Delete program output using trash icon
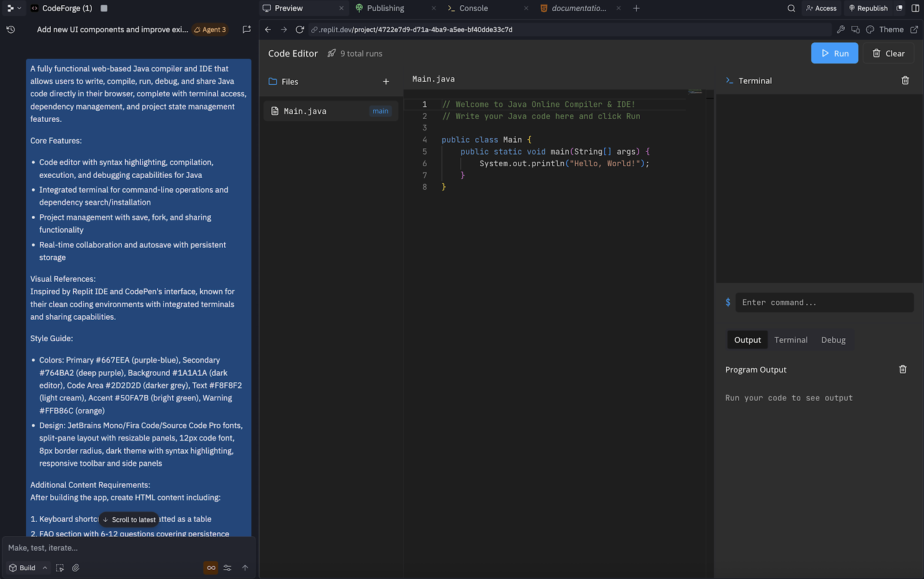The image size is (924, 579). pyautogui.click(x=903, y=369)
